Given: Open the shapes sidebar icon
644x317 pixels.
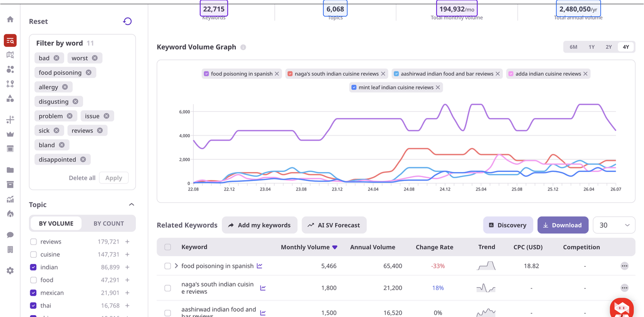Looking at the screenshot, I should (10, 99).
